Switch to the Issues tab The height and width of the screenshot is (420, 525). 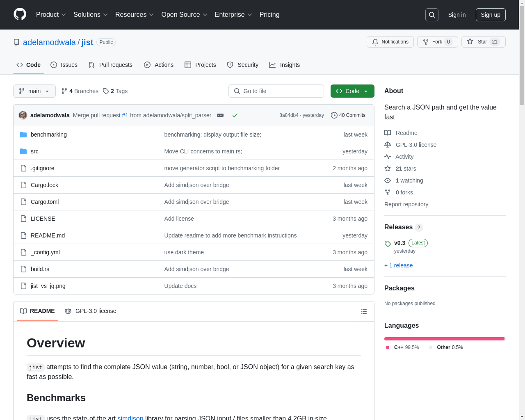pyautogui.click(x=64, y=65)
